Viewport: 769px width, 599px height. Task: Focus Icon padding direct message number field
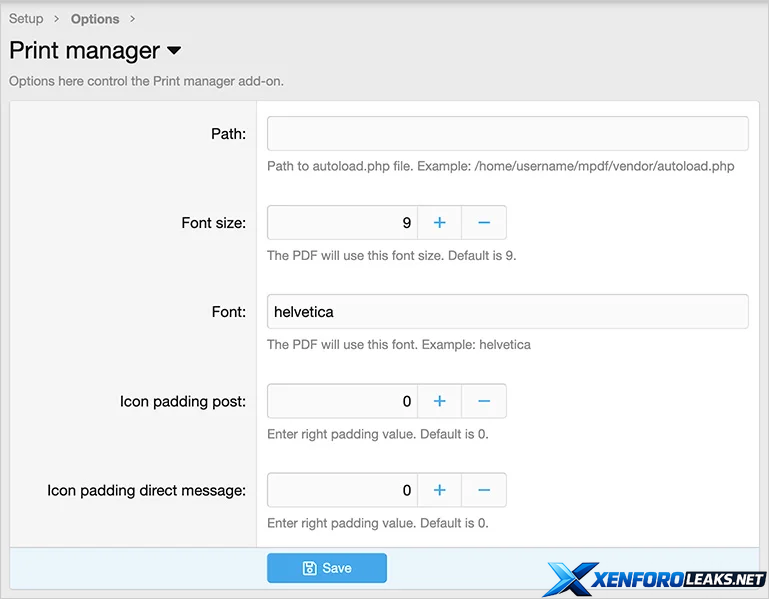click(x=342, y=490)
